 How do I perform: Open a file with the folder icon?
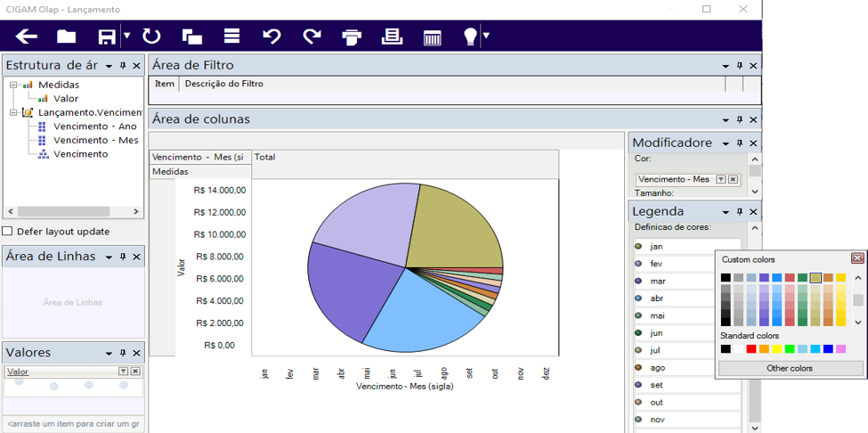67,37
